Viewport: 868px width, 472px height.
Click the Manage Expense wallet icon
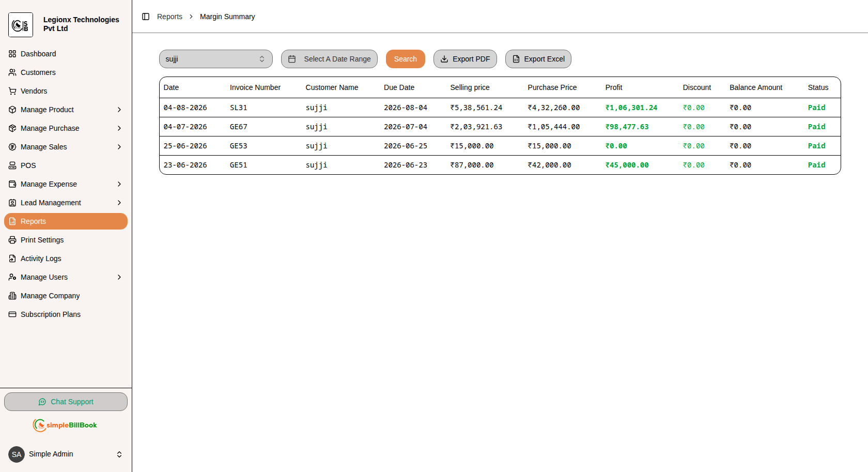click(x=12, y=184)
